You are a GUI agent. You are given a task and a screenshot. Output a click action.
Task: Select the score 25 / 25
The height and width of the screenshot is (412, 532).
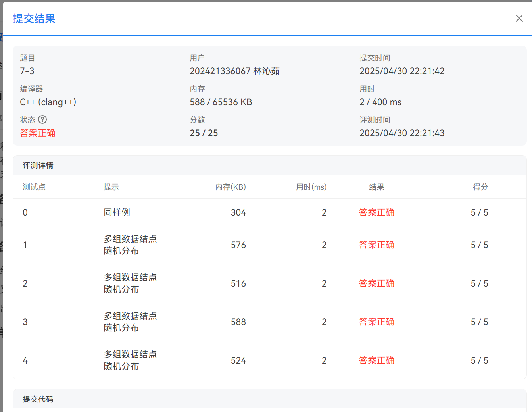coord(204,133)
